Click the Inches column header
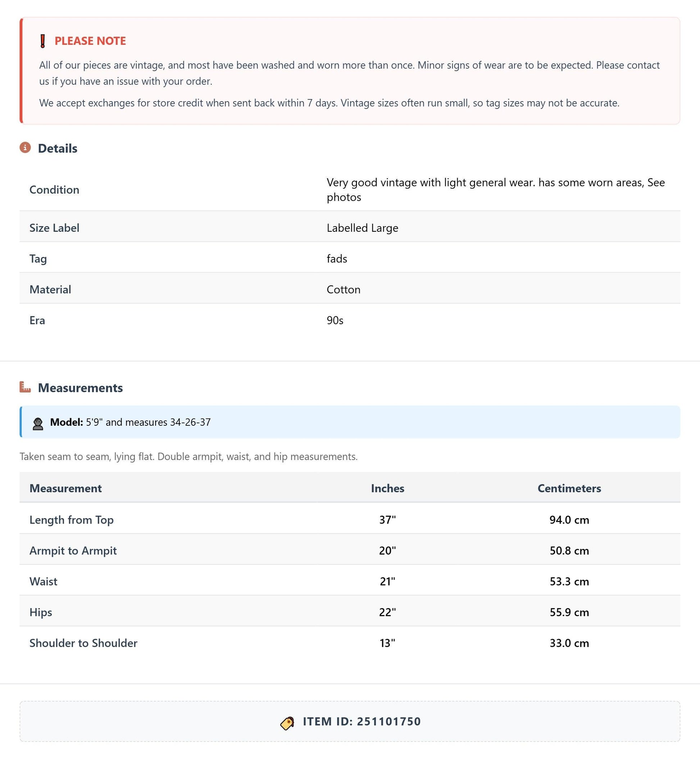The width and height of the screenshot is (700, 759). click(x=387, y=488)
